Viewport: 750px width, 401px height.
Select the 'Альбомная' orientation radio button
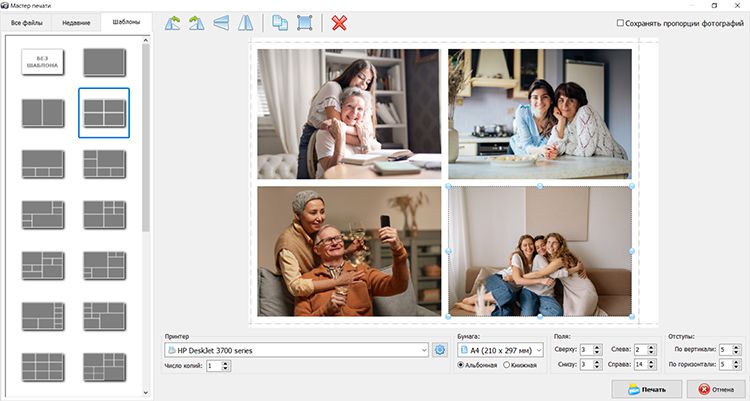coord(461,365)
